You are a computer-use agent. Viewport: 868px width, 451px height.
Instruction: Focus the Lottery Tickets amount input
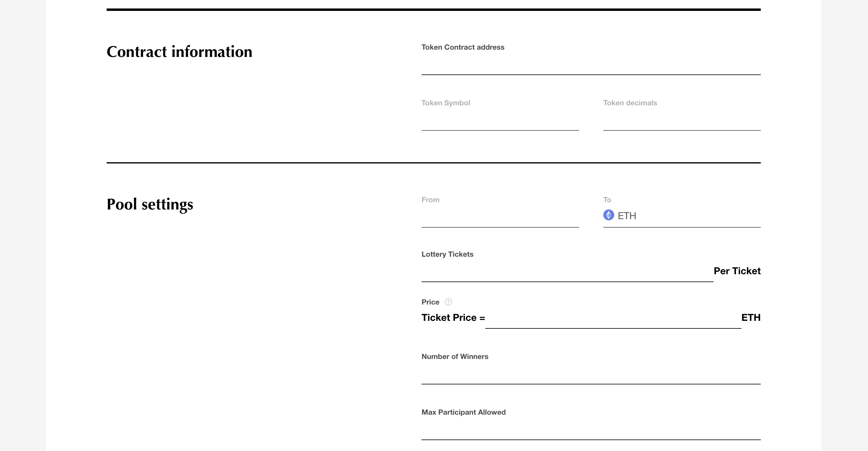pos(567,272)
